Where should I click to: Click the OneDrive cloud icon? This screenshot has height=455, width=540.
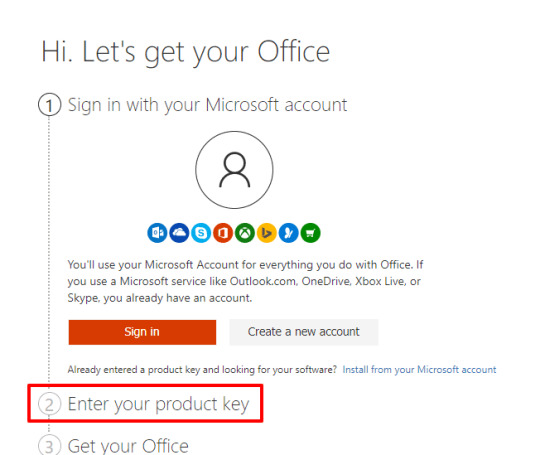point(179,233)
